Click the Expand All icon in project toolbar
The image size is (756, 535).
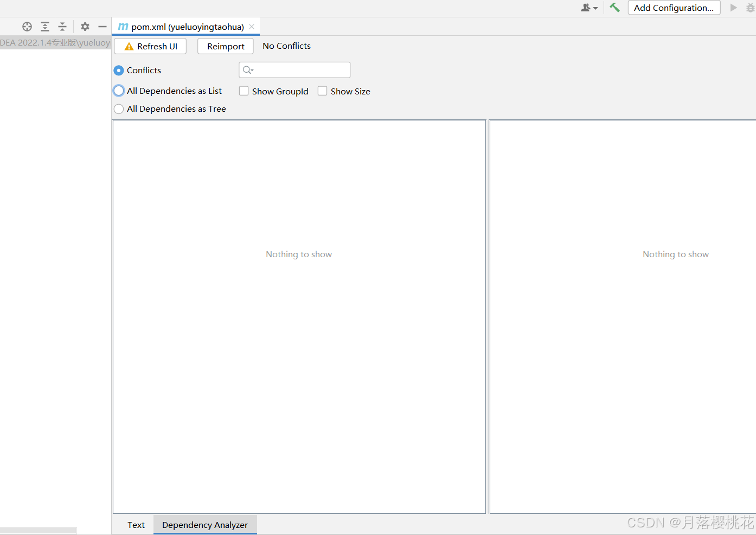coord(45,27)
